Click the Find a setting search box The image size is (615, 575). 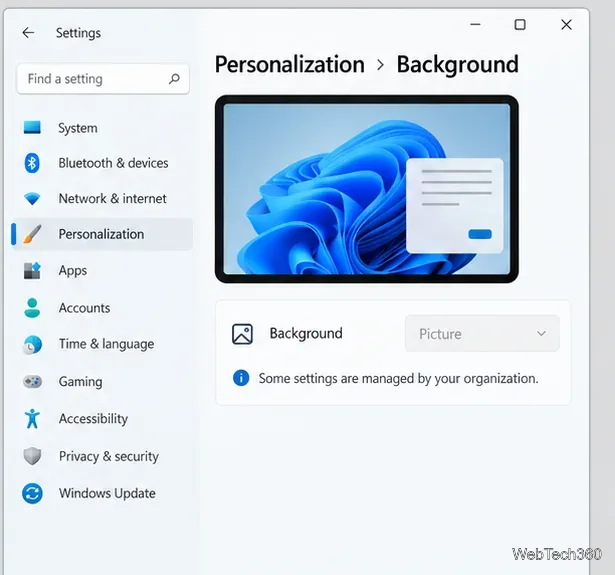click(103, 79)
